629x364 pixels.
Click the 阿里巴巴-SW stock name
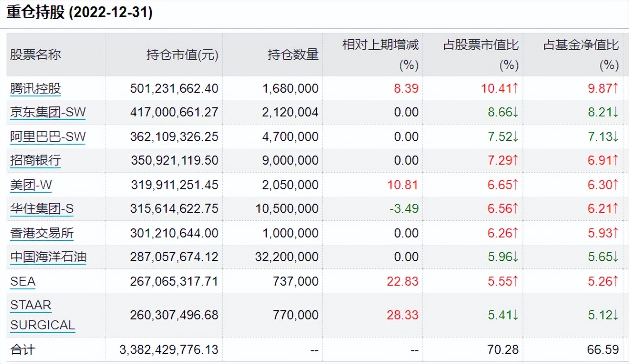coord(48,136)
